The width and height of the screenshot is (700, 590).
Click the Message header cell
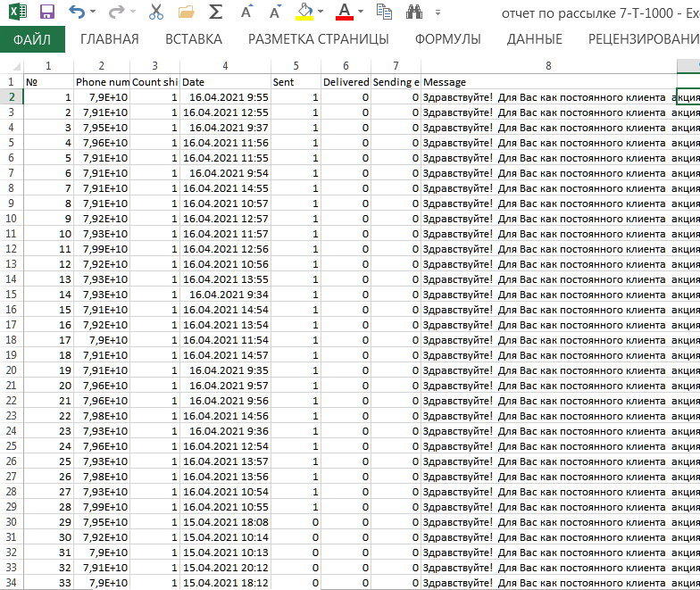[x=548, y=82]
